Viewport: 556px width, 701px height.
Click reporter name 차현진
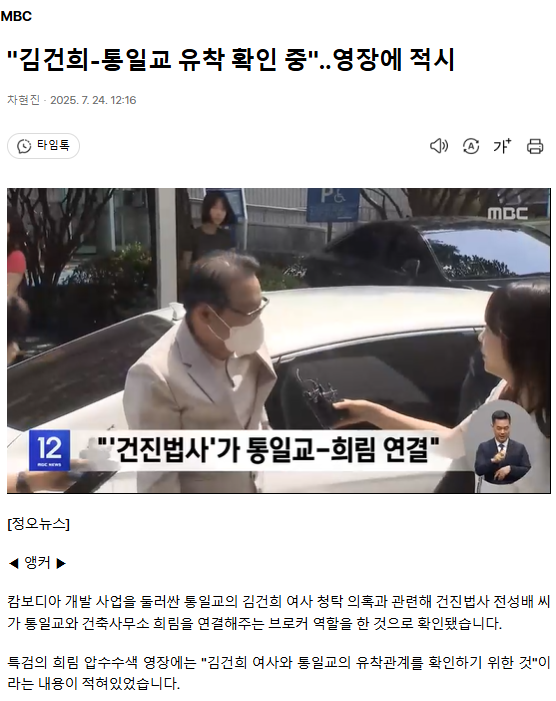pyautogui.click(x=23, y=100)
